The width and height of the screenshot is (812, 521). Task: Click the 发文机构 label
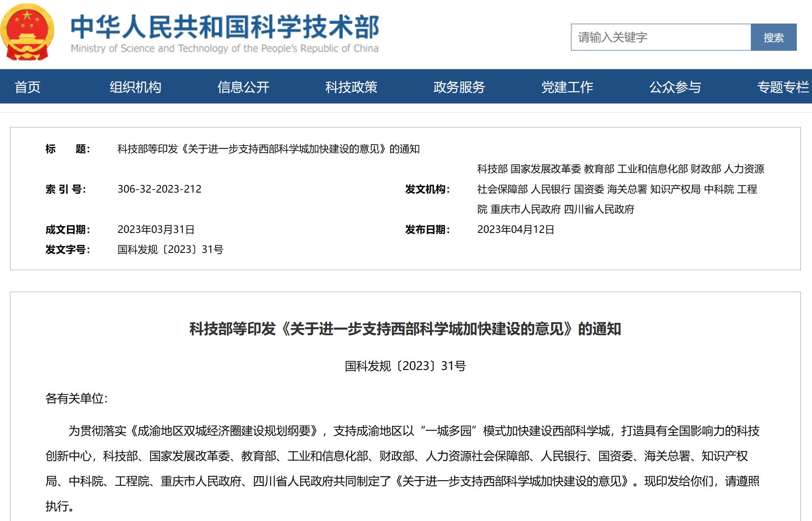[427, 189]
